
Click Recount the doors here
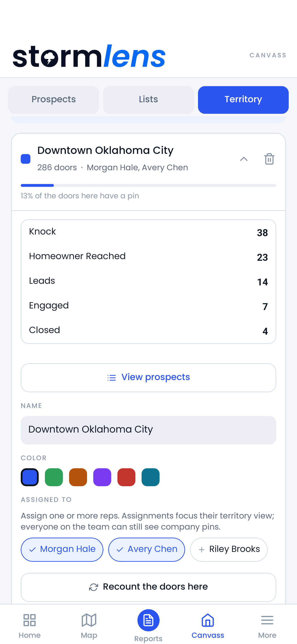click(148, 587)
